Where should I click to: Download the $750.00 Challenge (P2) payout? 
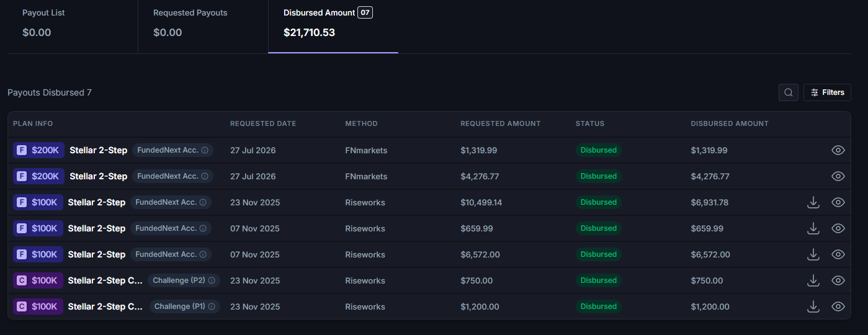[813, 280]
